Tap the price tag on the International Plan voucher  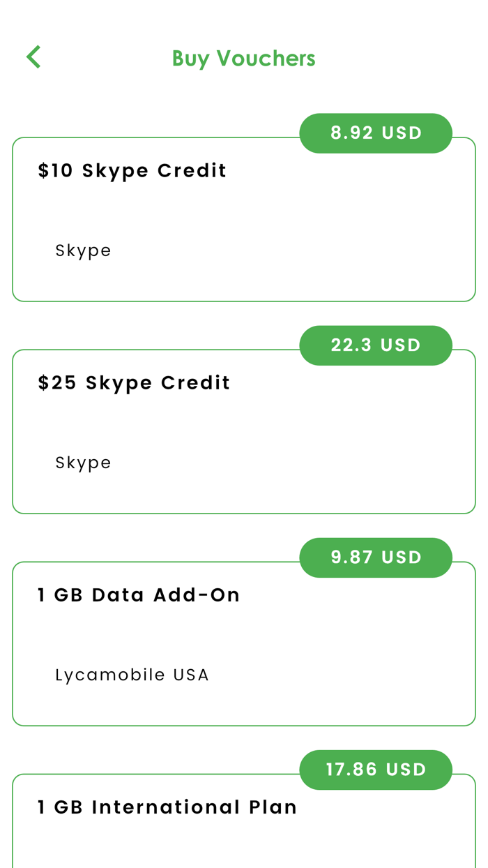pyautogui.click(x=376, y=770)
